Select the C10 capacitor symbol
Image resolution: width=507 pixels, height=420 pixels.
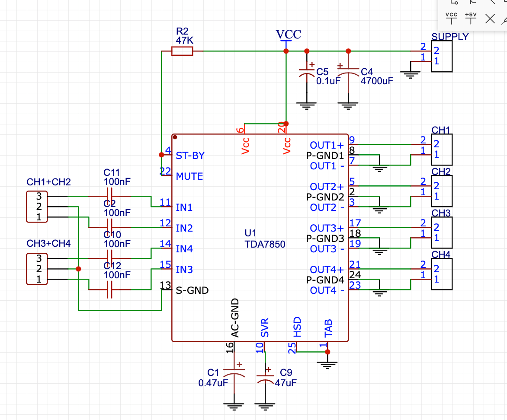(x=109, y=258)
